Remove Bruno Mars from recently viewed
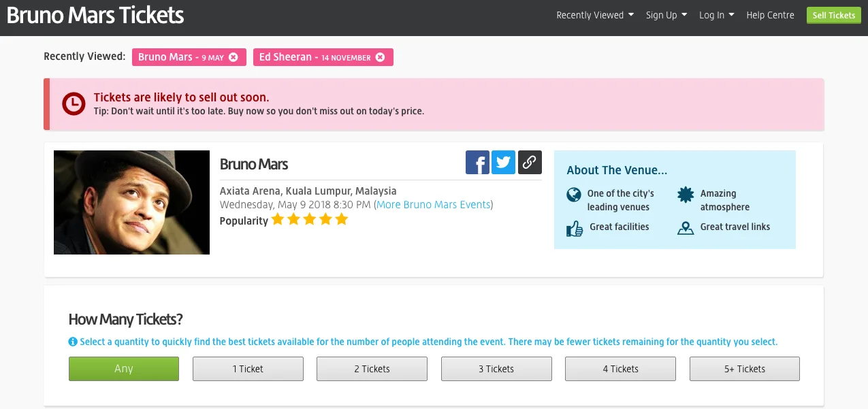This screenshot has height=409, width=868. (x=234, y=57)
